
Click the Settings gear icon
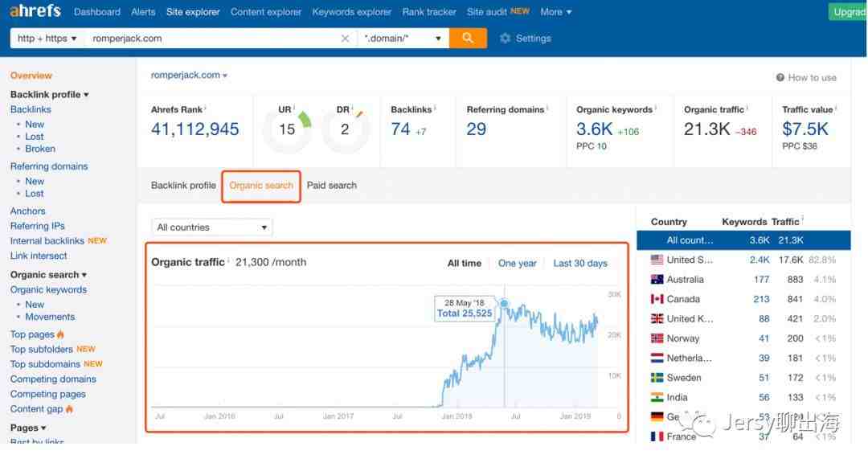pyautogui.click(x=505, y=39)
